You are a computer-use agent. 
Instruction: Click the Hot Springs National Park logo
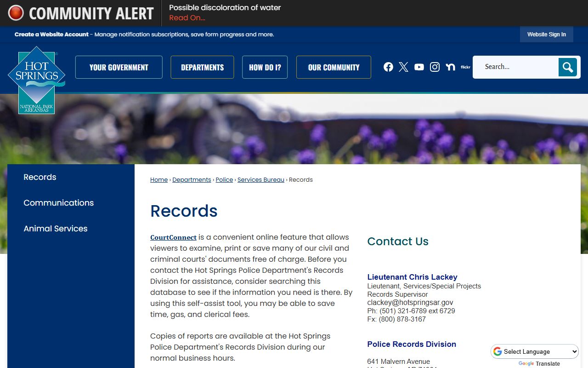pyautogui.click(x=36, y=80)
